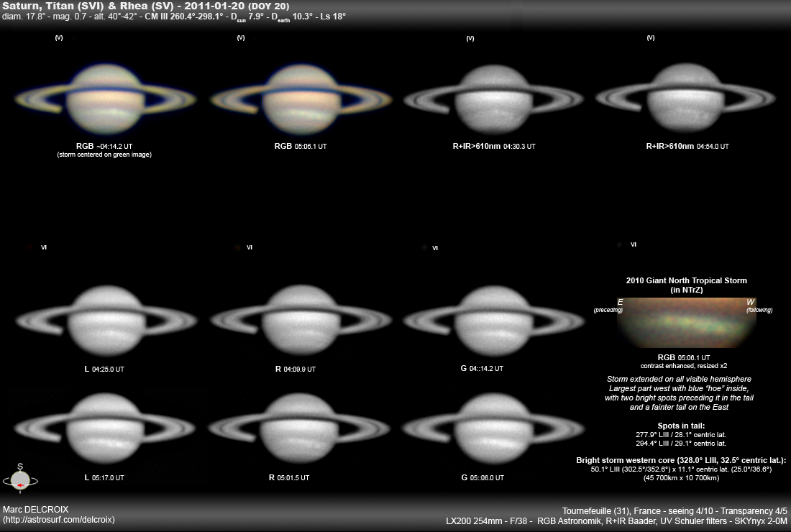Click the 'LX200 254mm - F/38' equipment line
The height and width of the screenshot is (532, 791).
(616, 521)
